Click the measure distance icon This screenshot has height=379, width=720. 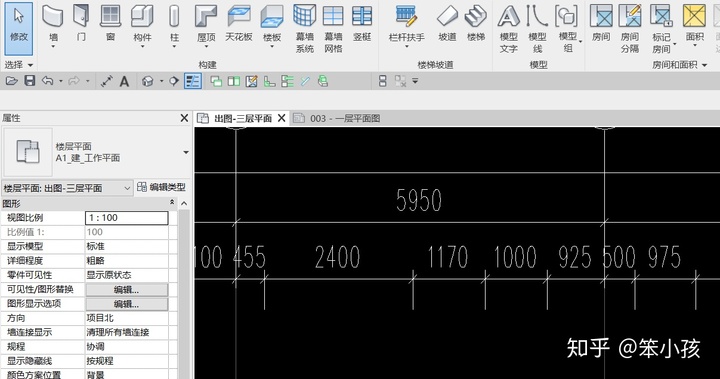click(x=107, y=81)
